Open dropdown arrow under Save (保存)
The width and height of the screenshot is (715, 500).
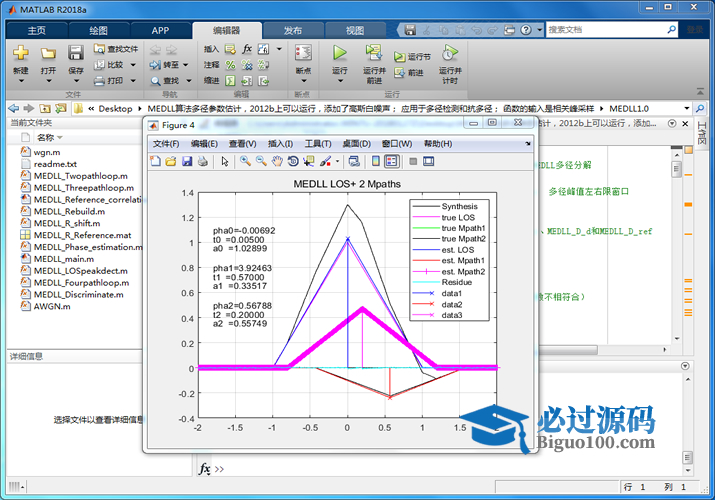click(76, 81)
